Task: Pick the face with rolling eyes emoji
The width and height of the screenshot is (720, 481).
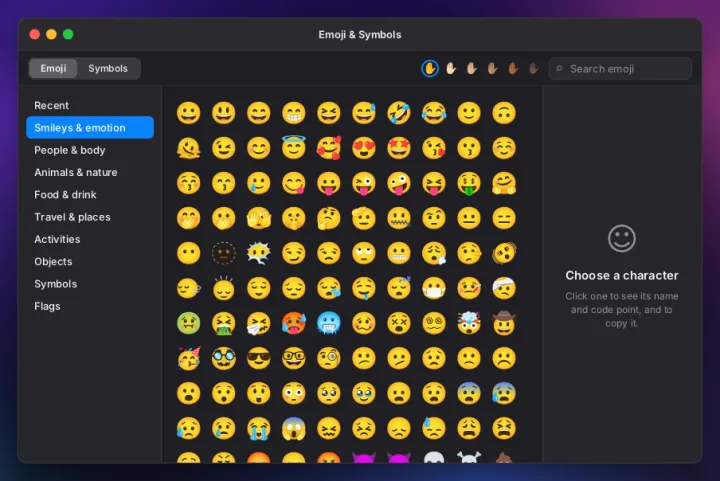Action: pyautogui.click(x=364, y=253)
